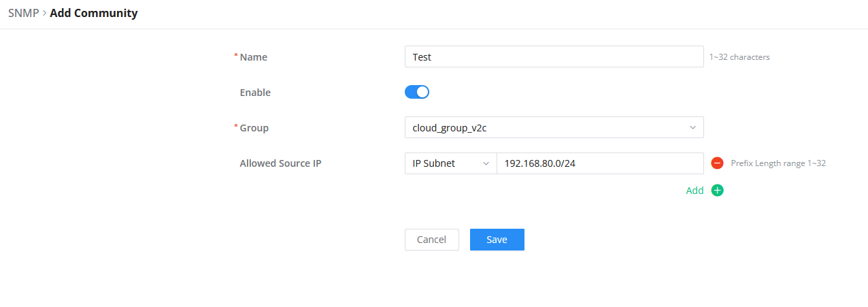Click the green plus Add icon
Viewport: 868px width, 307px height.
(717, 191)
